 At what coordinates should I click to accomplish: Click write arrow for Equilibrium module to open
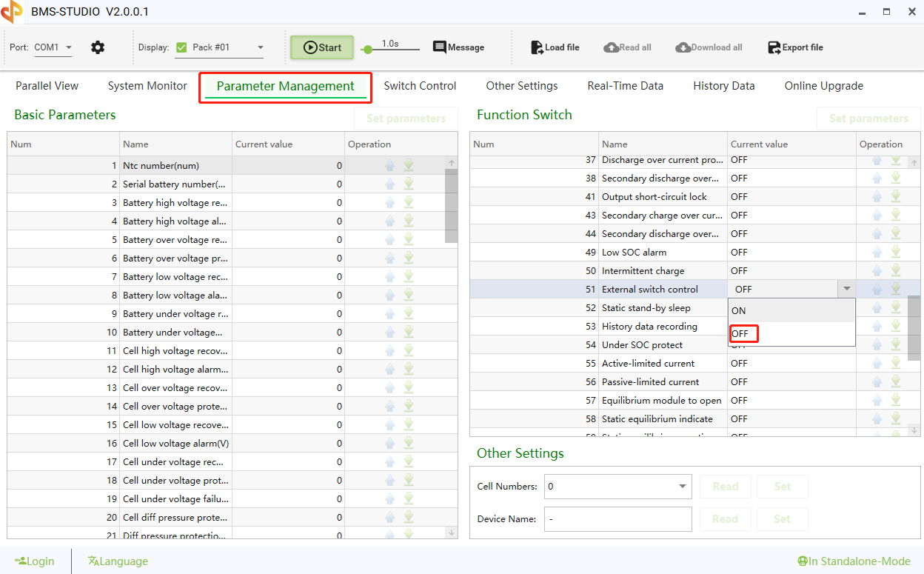[896, 400]
